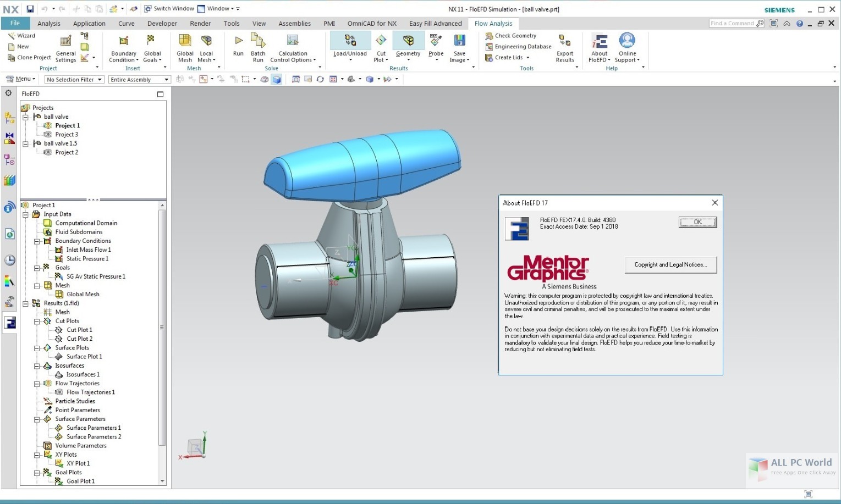Select Flow Trajectories 1

(90, 392)
